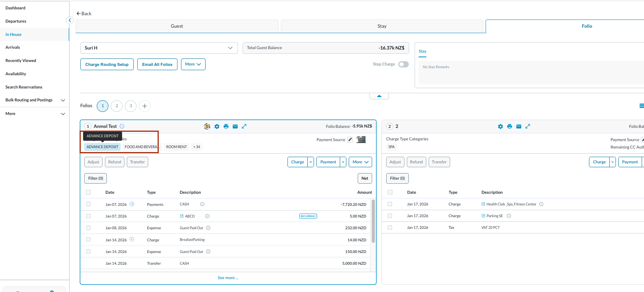Open the settings gear for folio 1

click(217, 126)
